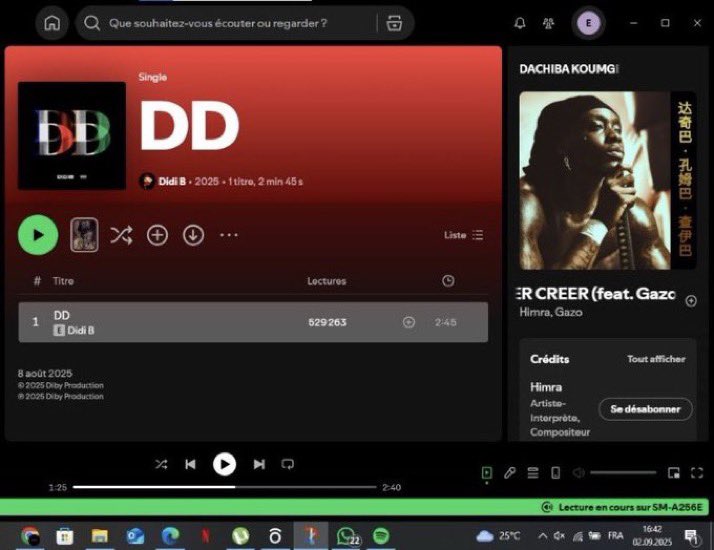Open the queue icon
Image resolution: width=714 pixels, height=550 pixels.
click(x=533, y=473)
